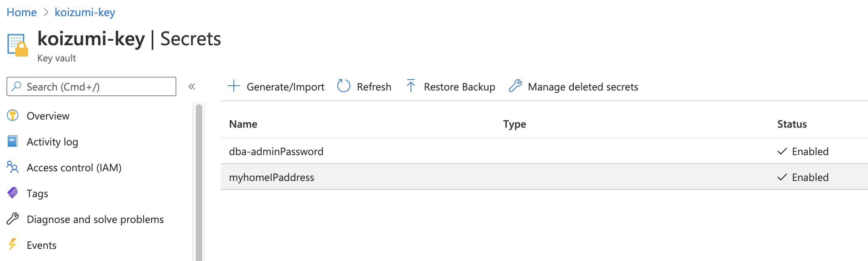Sort secrets by Name column header
This screenshot has width=868, height=261.
click(243, 124)
